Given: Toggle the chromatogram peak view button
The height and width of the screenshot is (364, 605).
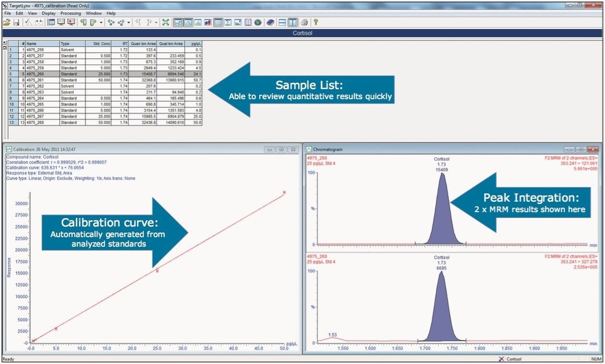Looking at the screenshot, I should pos(188,23).
